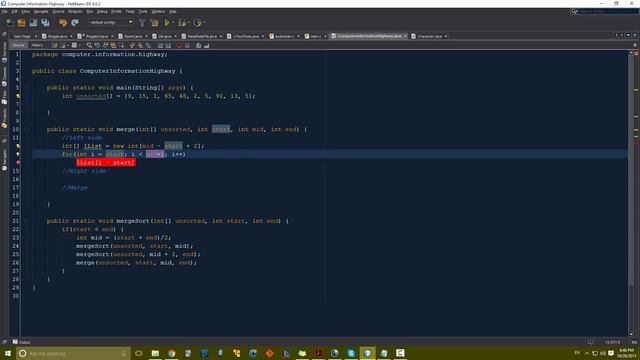640x360 pixels.
Task: Open the project configuration combo box
Action: (x=111, y=22)
